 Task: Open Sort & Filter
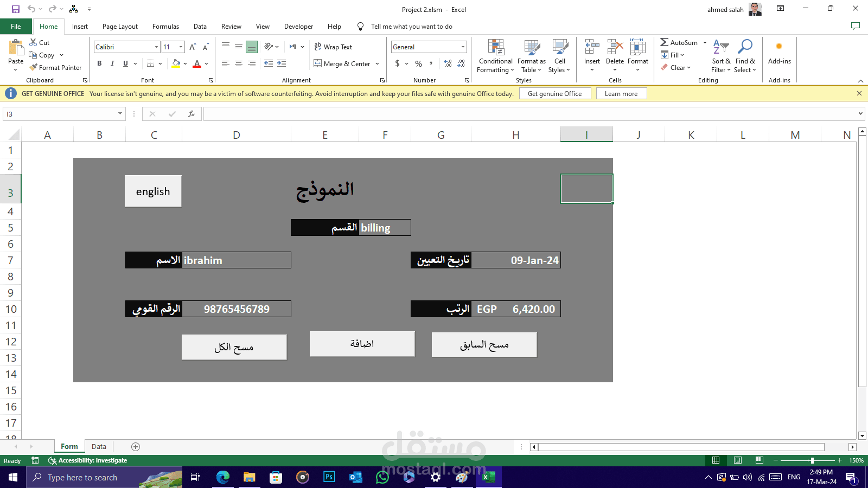(x=721, y=56)
